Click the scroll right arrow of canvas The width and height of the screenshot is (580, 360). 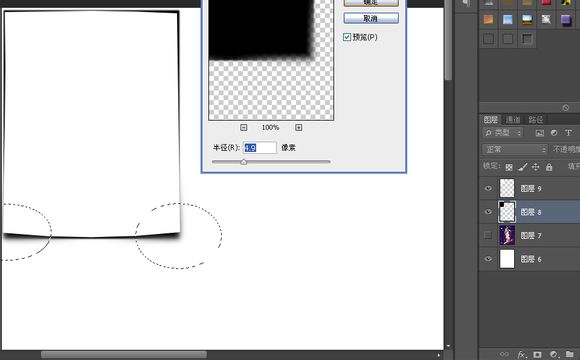(x=439, y=355)
